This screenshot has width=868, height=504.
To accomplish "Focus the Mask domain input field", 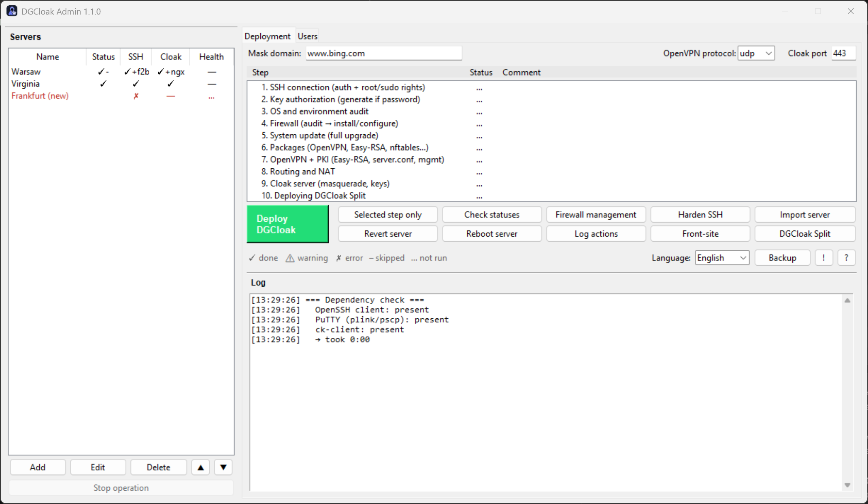I will tap(383, 53).
